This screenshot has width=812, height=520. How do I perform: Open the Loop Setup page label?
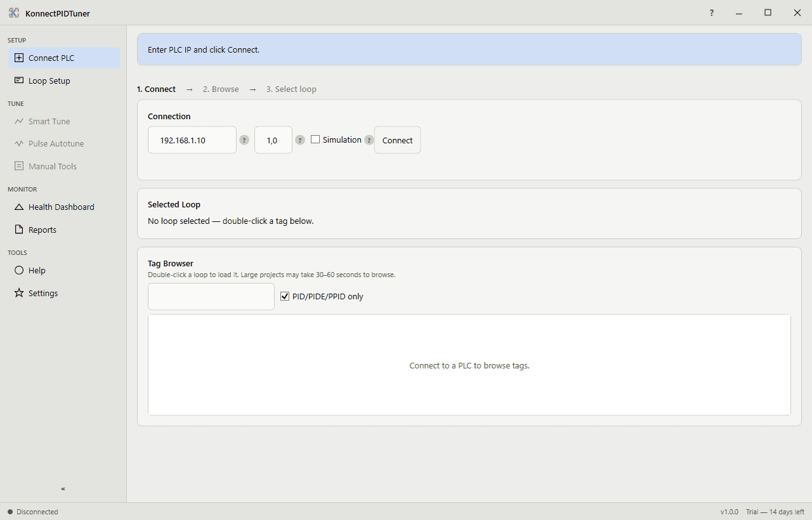point(49,81)
